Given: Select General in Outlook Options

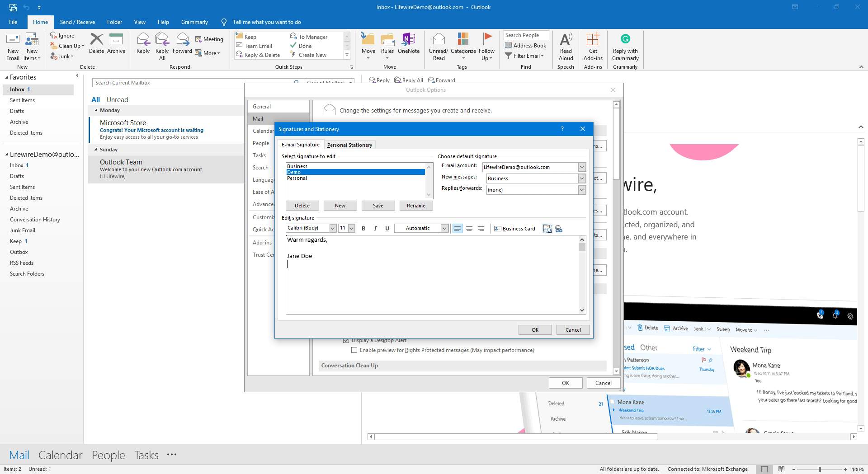Looking at the screenshot, I should 278,107.
